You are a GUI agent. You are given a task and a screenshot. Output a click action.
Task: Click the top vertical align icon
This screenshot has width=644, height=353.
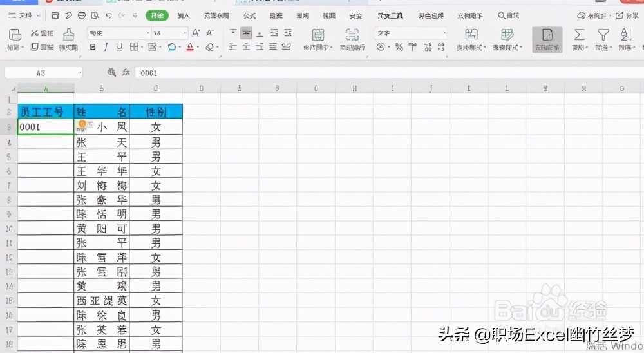[233, 32]
